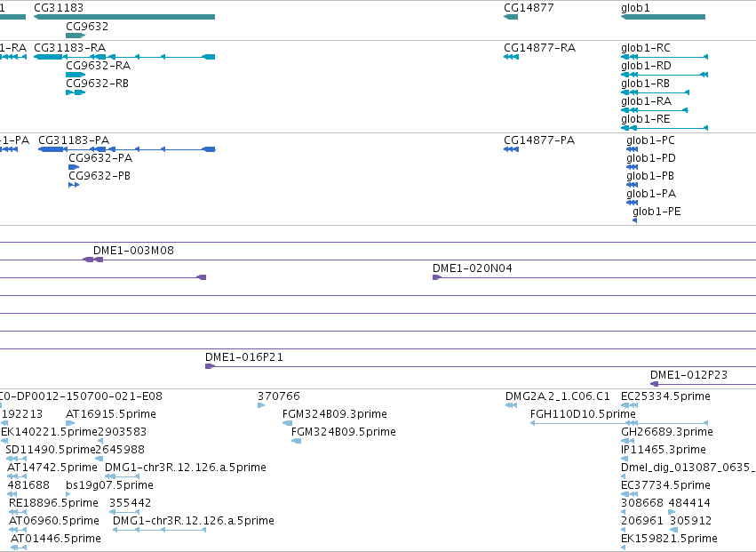Click EST 2645988 label
Viewport: 756px width, 552px height.
[120, 450]
